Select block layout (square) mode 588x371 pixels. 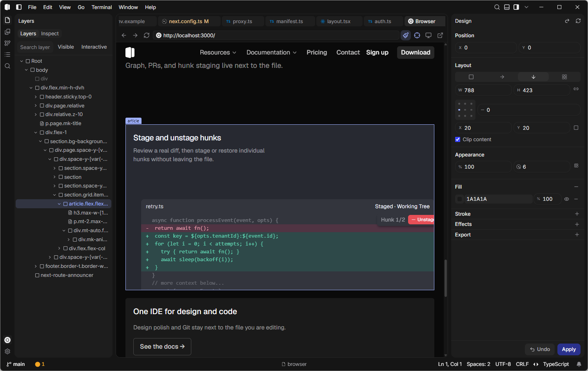tap(471, 77)
